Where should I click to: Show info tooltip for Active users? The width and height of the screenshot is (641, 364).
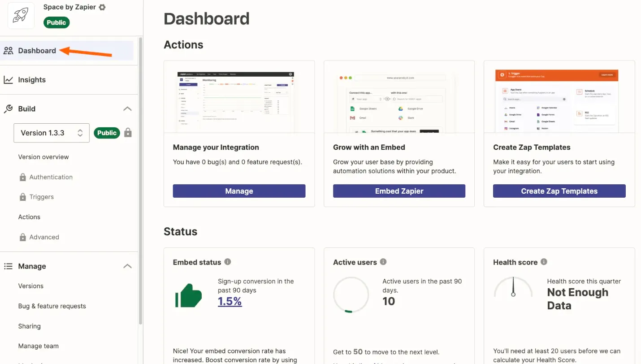[383, 262]
